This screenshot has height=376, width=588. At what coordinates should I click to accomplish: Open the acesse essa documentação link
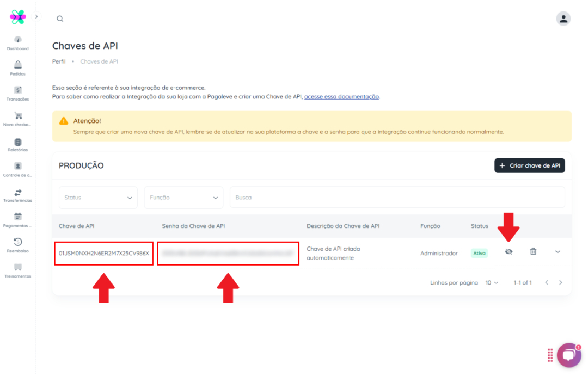tap(341, 97)
